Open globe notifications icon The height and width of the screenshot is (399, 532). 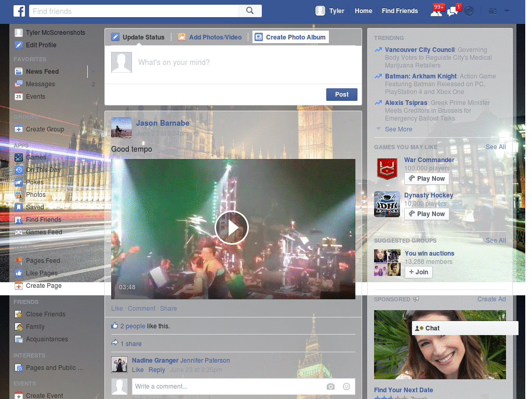(469, 11)
